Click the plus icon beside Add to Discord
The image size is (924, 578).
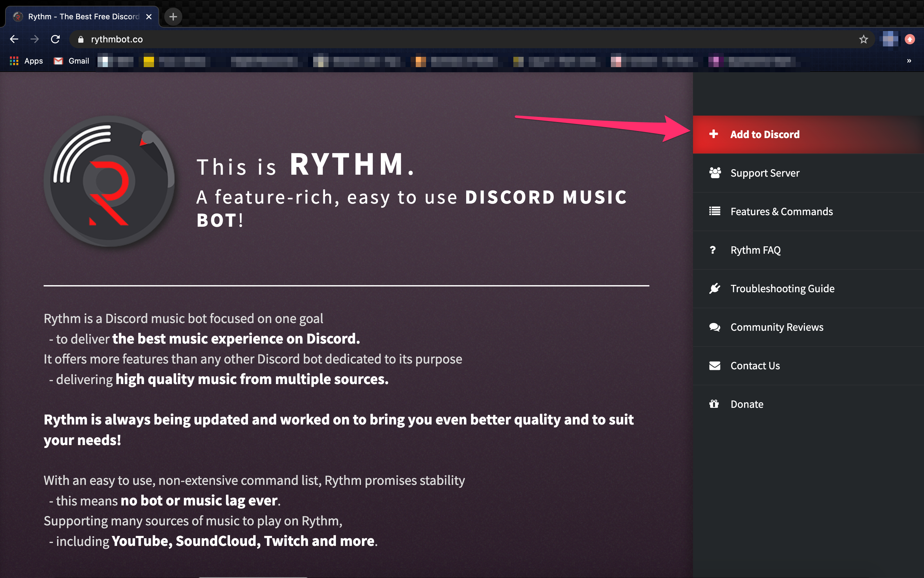coord(713,134)
